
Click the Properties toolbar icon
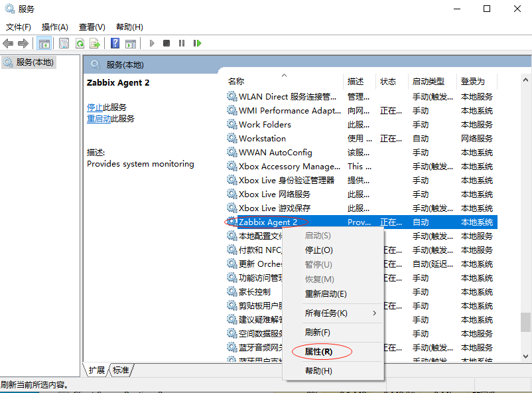(64, 43)
